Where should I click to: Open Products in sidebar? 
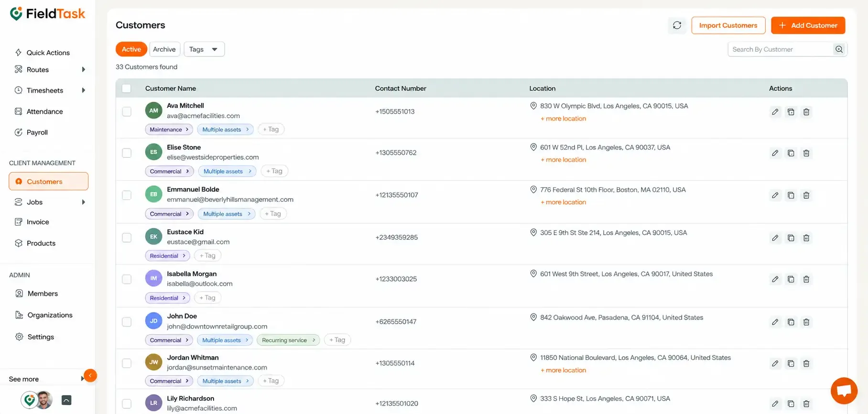pos(35,243)
